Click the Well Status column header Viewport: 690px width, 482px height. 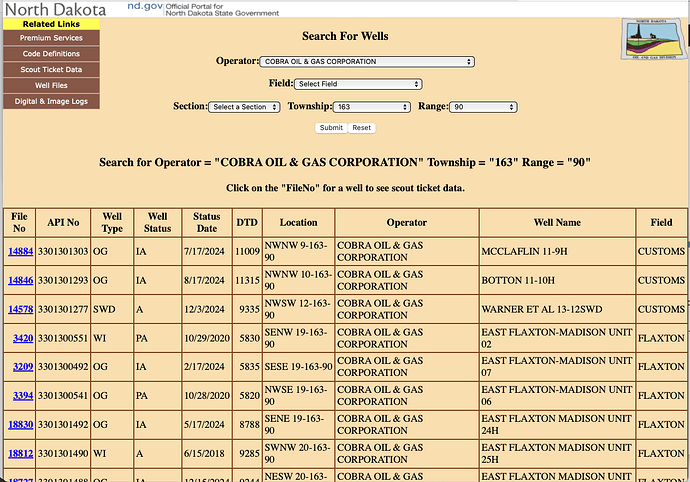pos(158,222)
